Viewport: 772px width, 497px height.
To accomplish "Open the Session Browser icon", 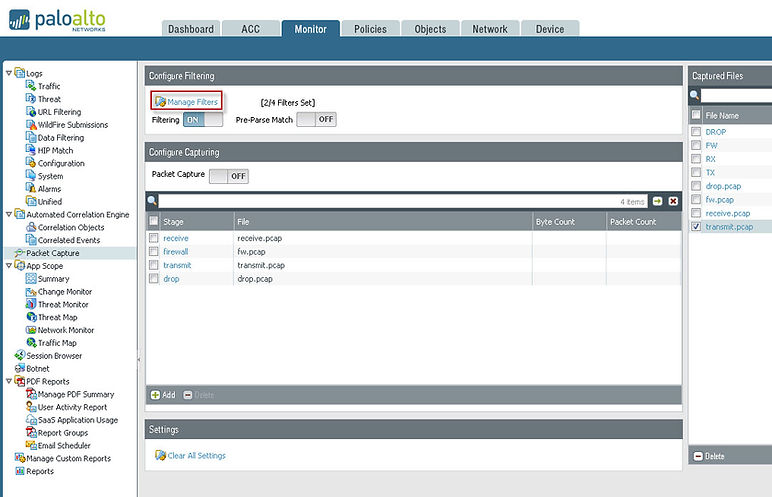I will point(20,355).
